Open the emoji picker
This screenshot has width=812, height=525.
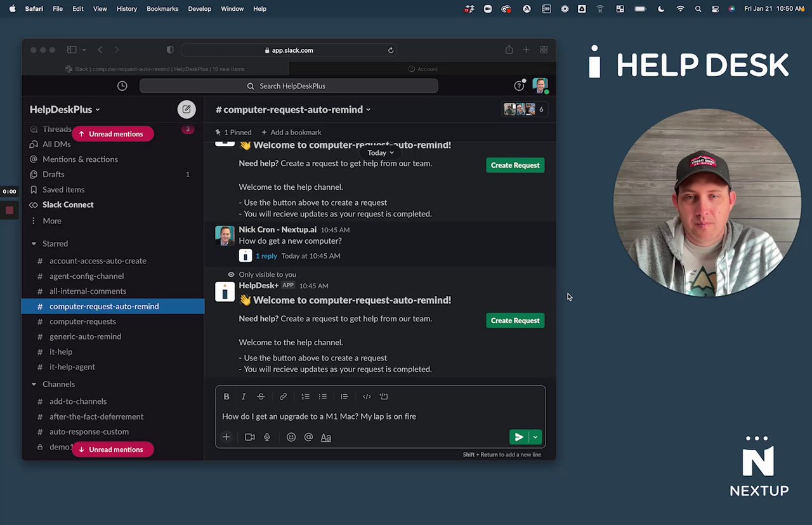tap(291, 437)
